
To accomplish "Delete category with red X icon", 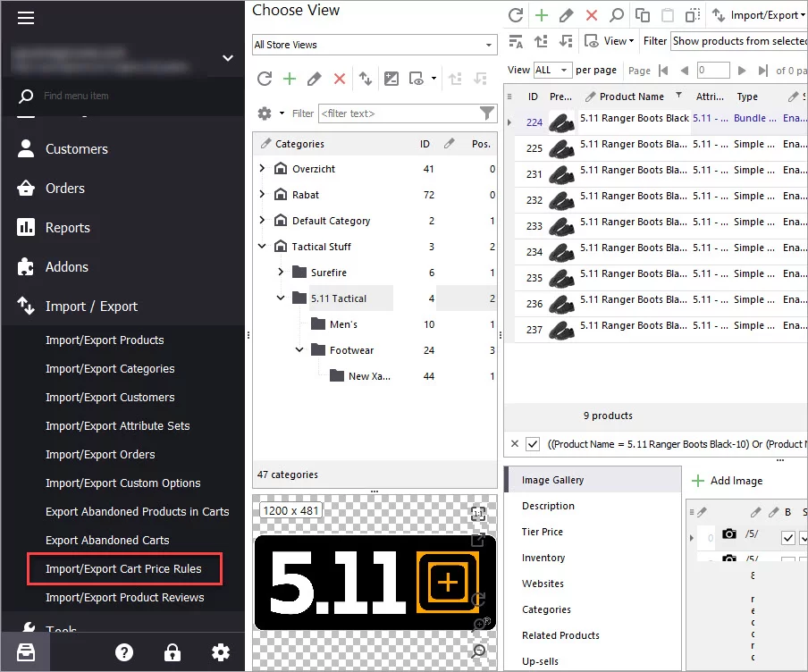I will click(340, 79).
